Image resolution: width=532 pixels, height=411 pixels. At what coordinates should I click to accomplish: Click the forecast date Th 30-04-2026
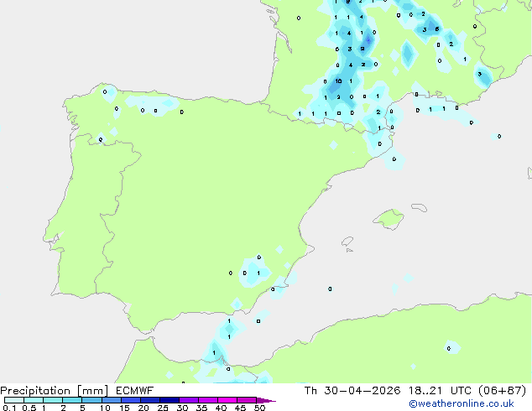click(x=352, y=391)
